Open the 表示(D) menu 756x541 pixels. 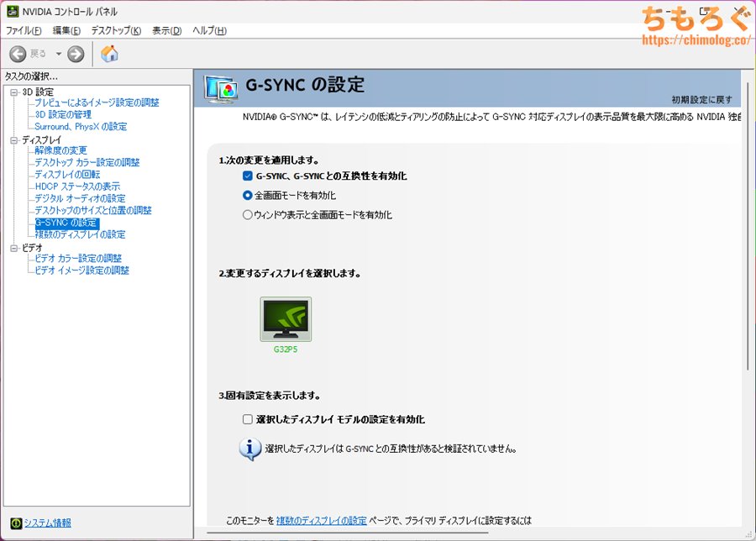[x=167, y=30]
